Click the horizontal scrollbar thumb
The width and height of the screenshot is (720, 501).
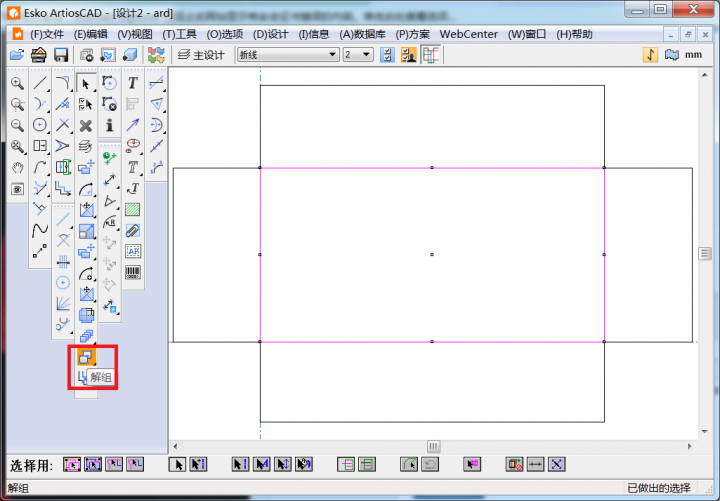[433, 446]
